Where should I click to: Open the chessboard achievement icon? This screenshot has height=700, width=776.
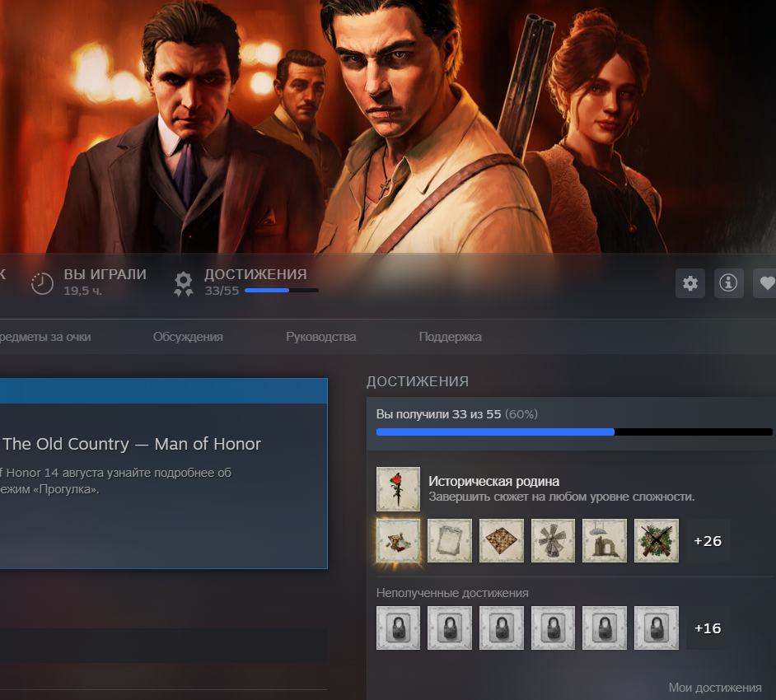pos(502,541)
